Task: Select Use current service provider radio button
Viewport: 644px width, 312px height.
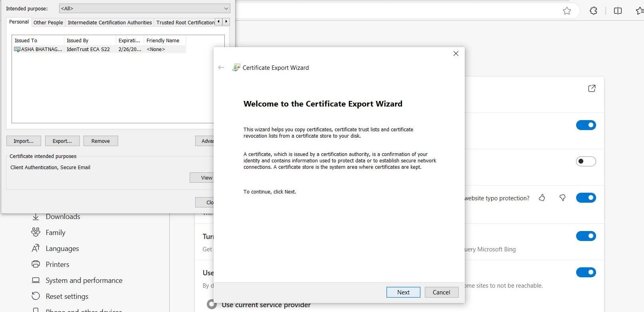Action: click(x=212, y=304)
